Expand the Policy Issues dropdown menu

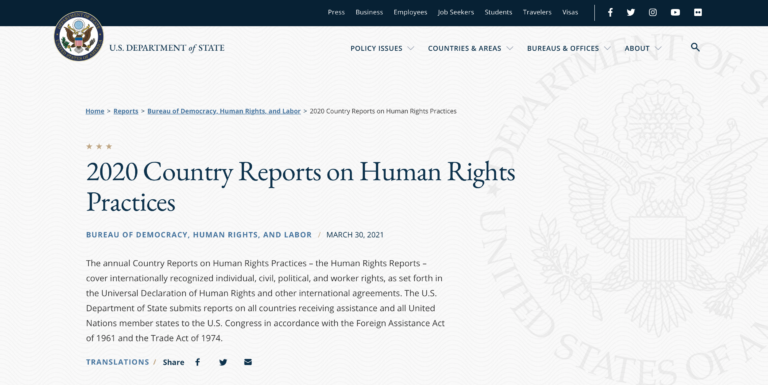[x=382, y=48]
